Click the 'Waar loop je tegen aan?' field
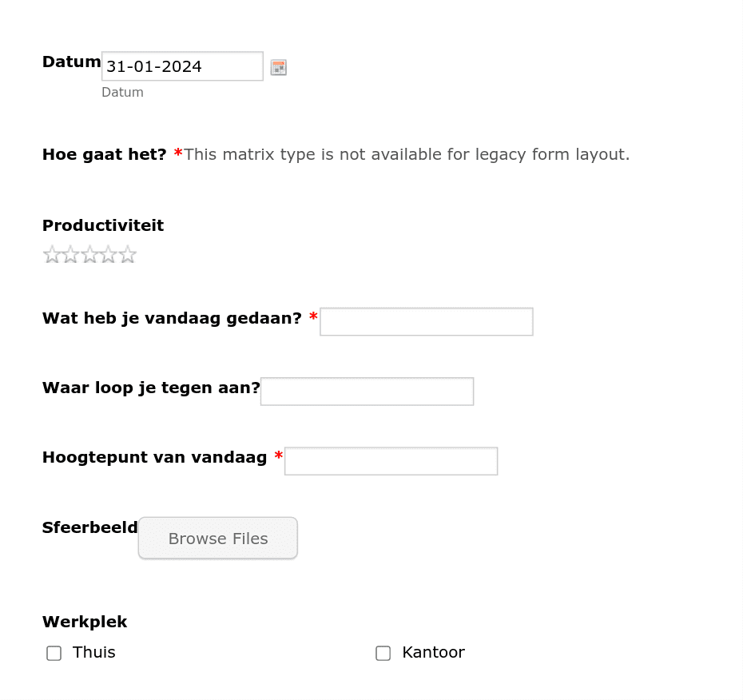The width and height of the screenshot is (743, 700). pos(368,392)
